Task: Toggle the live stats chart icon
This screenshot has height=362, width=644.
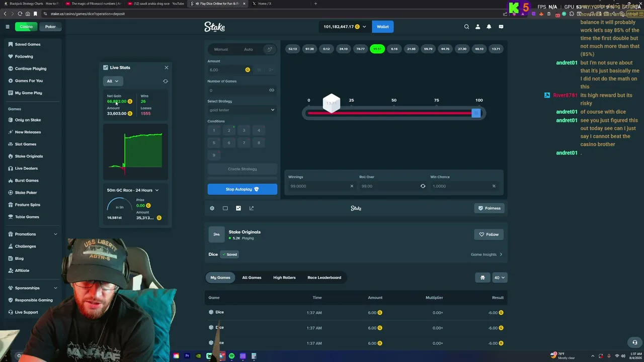Action: point(238,208)
